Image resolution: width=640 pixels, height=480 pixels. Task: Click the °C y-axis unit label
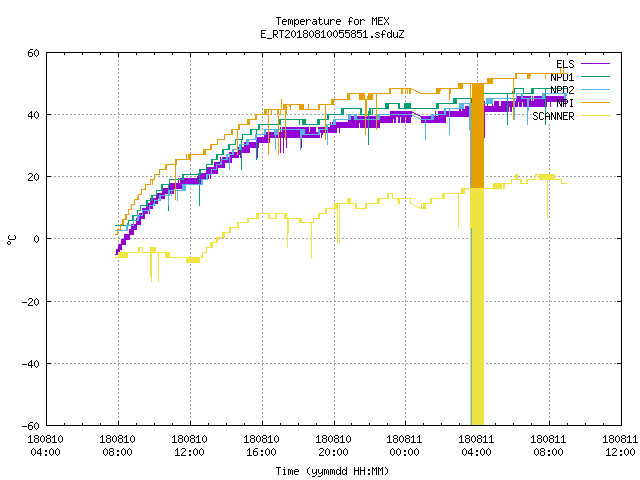[x=11, y=240]
